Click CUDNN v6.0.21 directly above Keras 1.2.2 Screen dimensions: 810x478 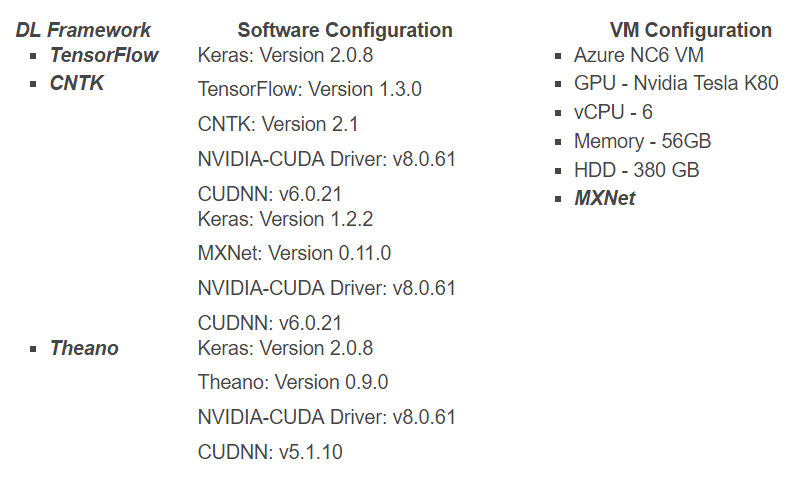(x=270, y=194)
